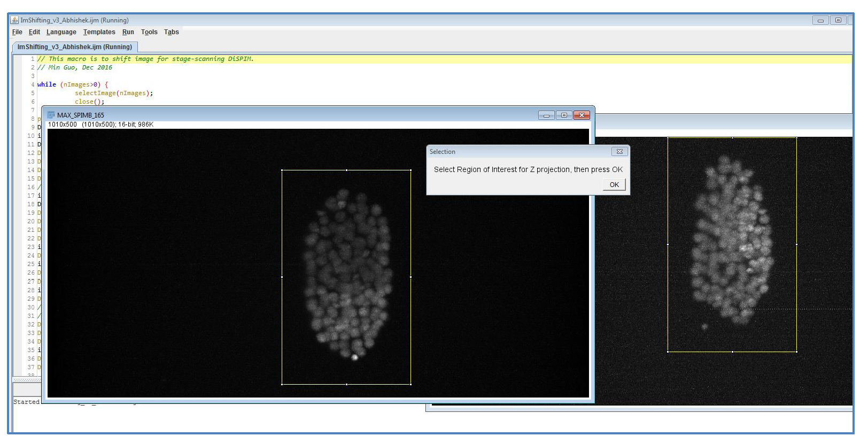The height and width of the screenshot is (444, 868).
Task: Click the 'Started' text in the editor log
Action: pyautogui.click(x=26, y=402)
